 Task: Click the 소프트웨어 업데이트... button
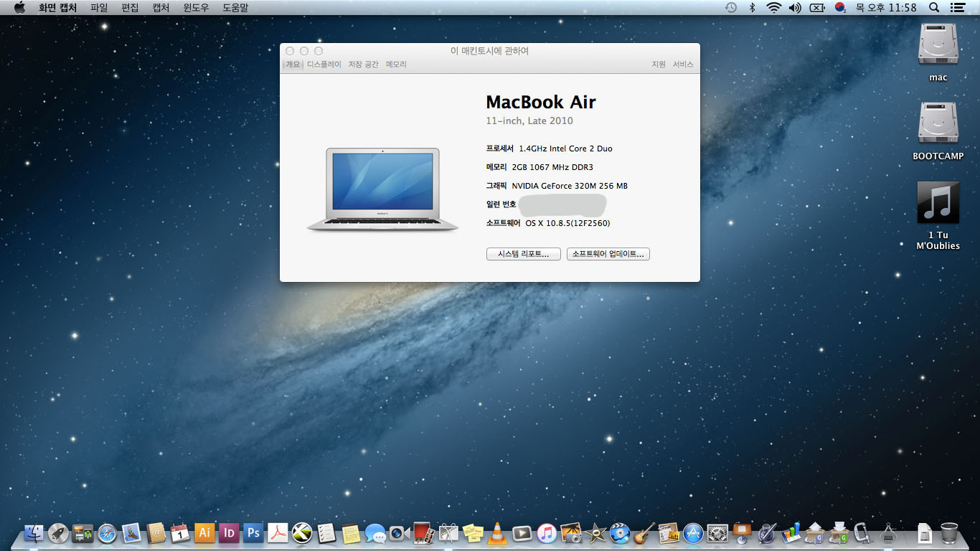(x=608, y=254)
